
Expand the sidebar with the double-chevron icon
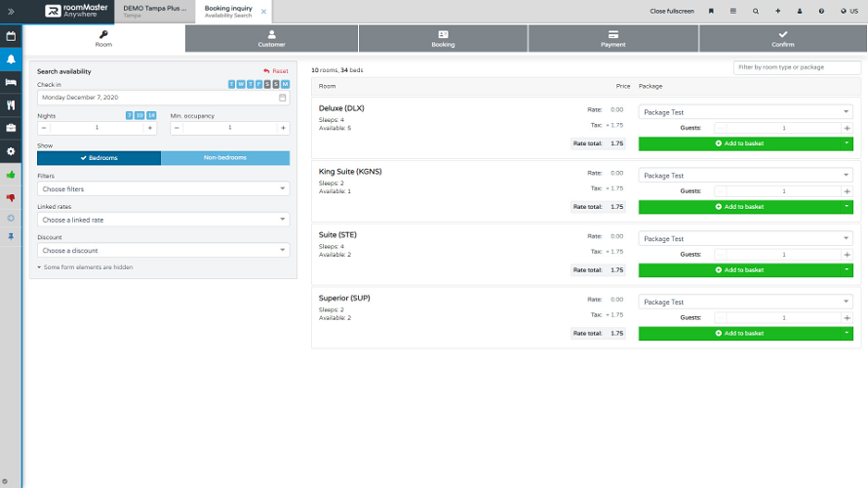point(11,11)
